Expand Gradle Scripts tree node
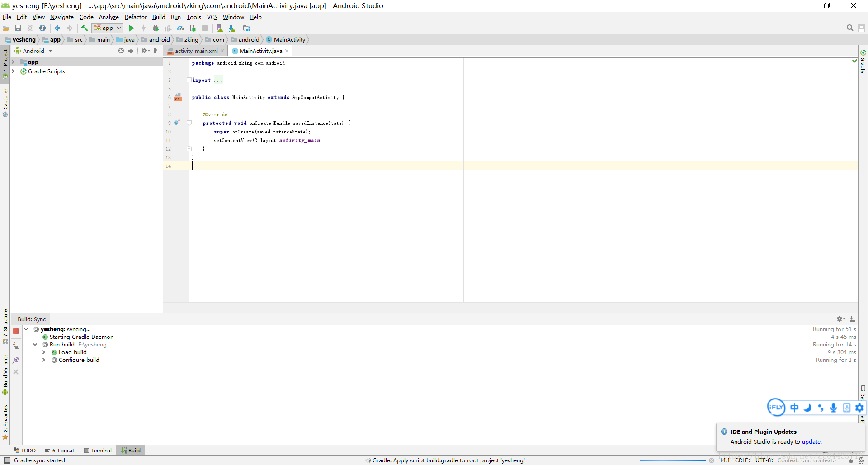868x465 pixels. (13, 71)
